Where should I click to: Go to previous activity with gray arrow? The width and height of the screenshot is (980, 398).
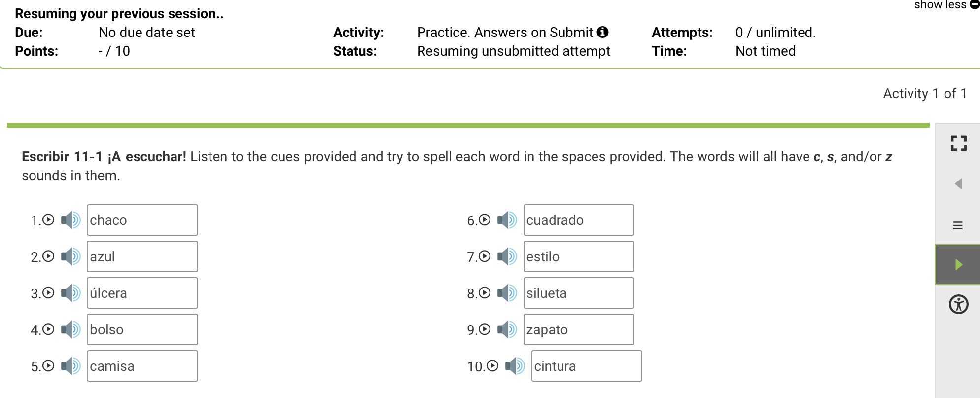point(958,184)
